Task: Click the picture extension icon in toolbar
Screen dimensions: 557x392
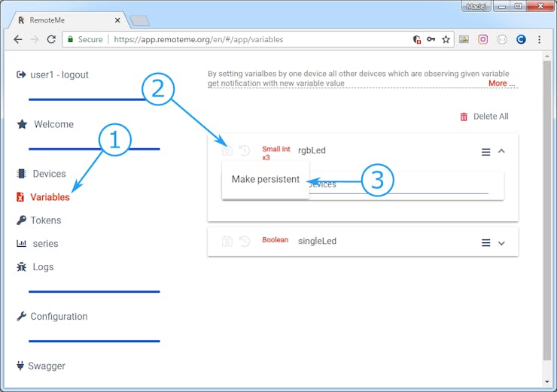Action: (464, 39)
